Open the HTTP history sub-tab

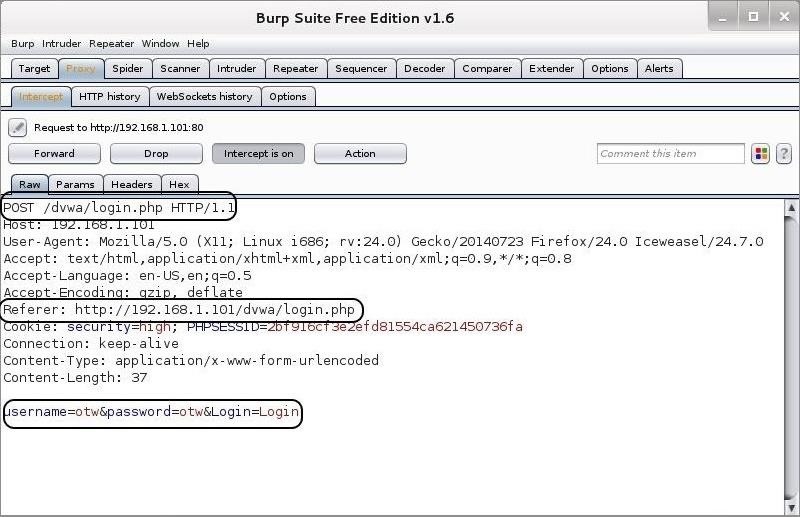click(110, 96)
